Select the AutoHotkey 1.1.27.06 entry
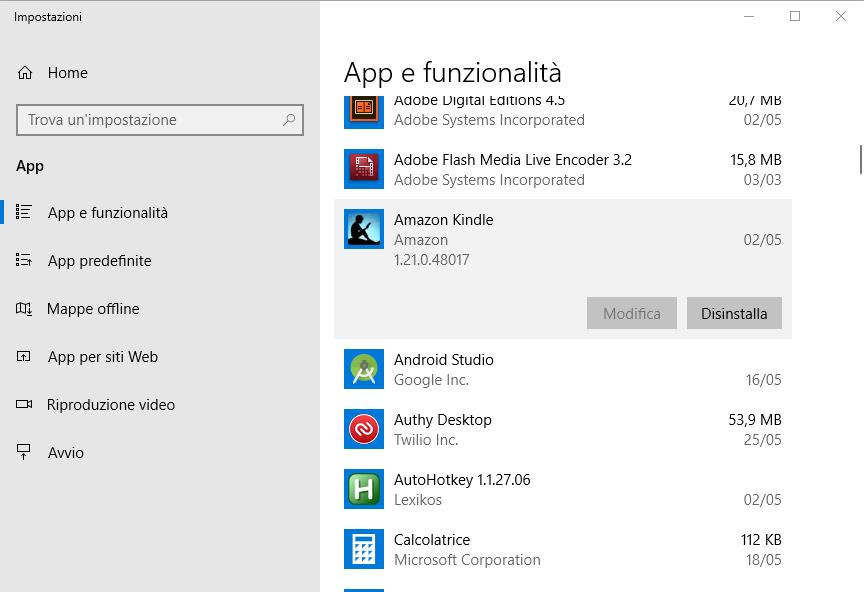864x592 pixels. pyautogui.click(x=563, y=489)
